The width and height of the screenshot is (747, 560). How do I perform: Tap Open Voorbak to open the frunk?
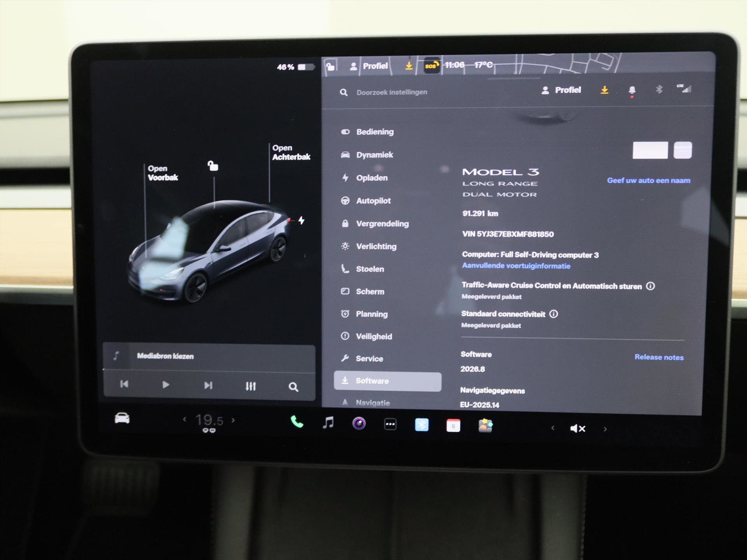pos(163,173)
